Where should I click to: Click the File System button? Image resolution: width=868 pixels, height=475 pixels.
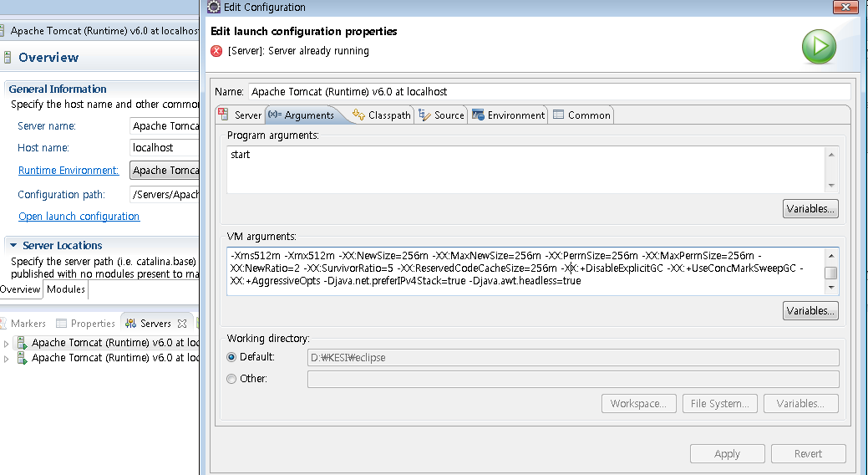tap(719, 404)
